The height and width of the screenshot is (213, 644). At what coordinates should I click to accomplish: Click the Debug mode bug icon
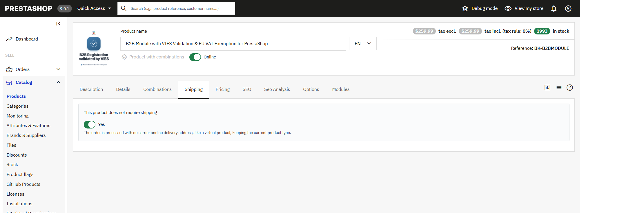(x=465, y=8)
